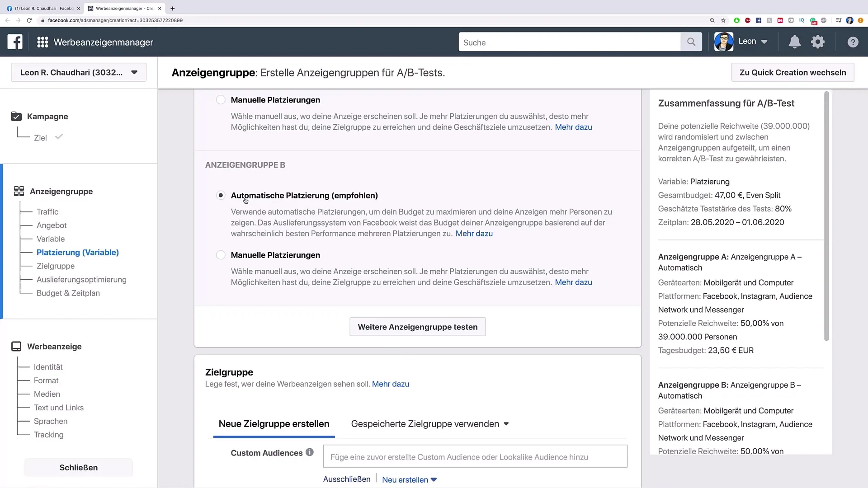
Task: Click Weitere Anzeigengruppe testen button
Action: click(417, 327)
